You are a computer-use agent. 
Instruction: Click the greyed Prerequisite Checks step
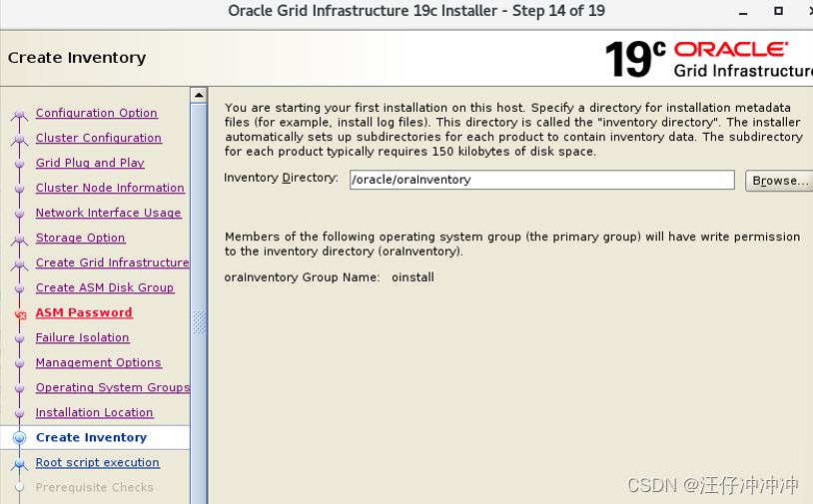pyautogui.click(x=94, y=487)
